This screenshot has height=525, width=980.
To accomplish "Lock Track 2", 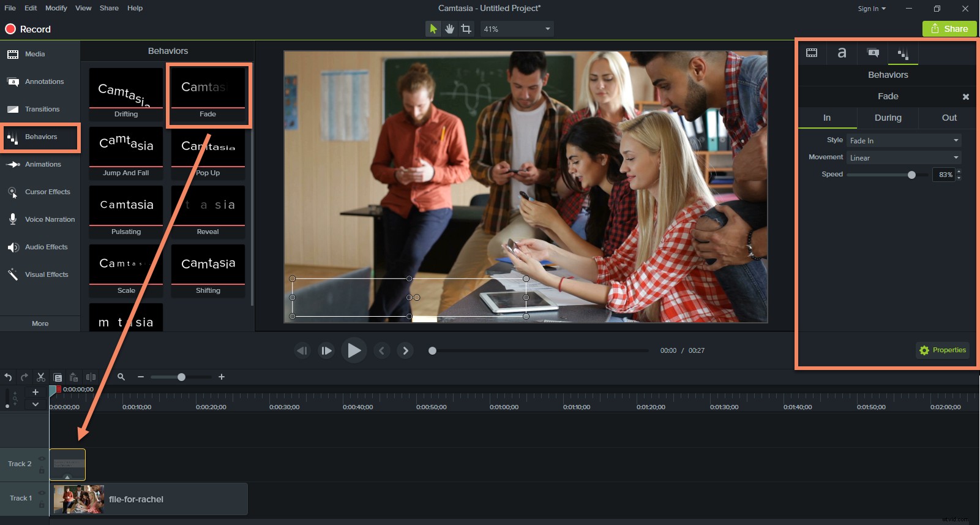I will point(42,470).
